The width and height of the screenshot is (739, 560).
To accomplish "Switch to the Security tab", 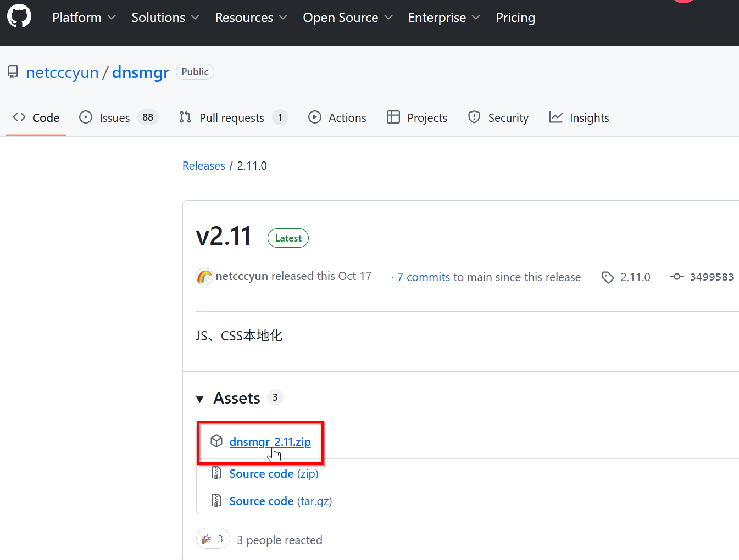I will point(498,117).
